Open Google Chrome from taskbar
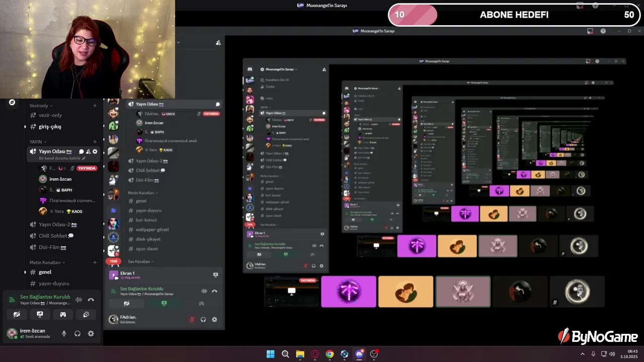 pyautogui.click(x=330, y=354)
